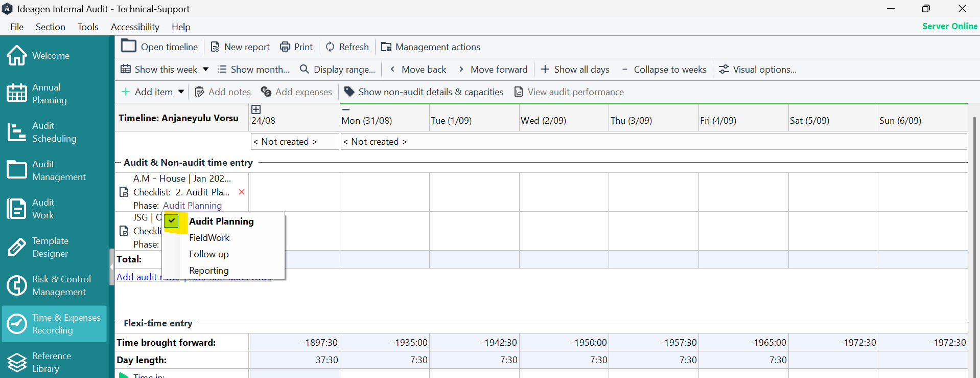
Task: Open Audit Scheduling module
Action: click(54, 132)
